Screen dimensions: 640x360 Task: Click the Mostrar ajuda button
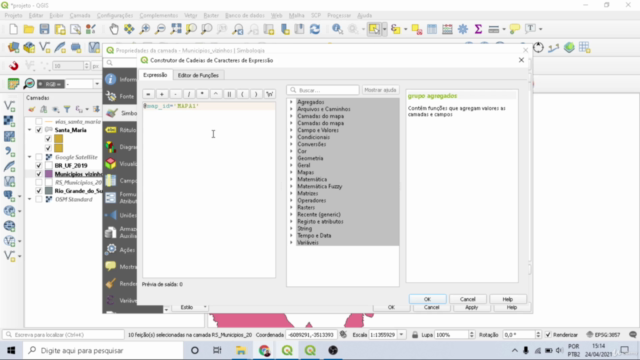380,90
